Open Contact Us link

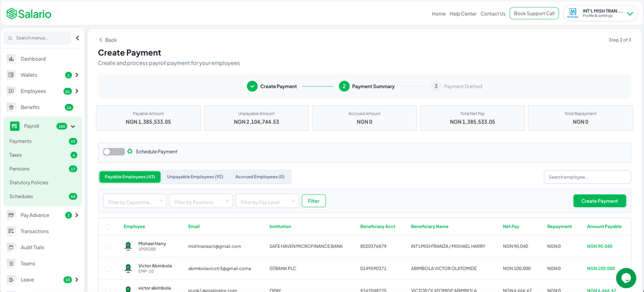493,14
